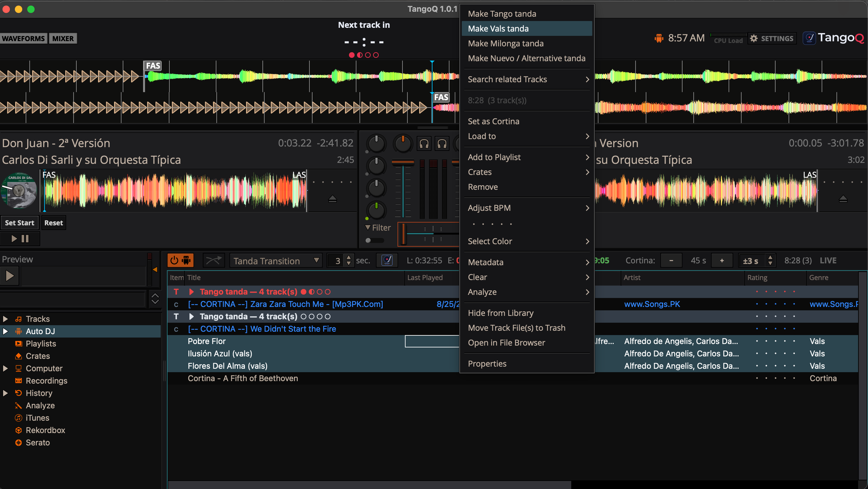868x489 pixels.
Task: Expand the second Tango tanda row
Action: [191, 317]
